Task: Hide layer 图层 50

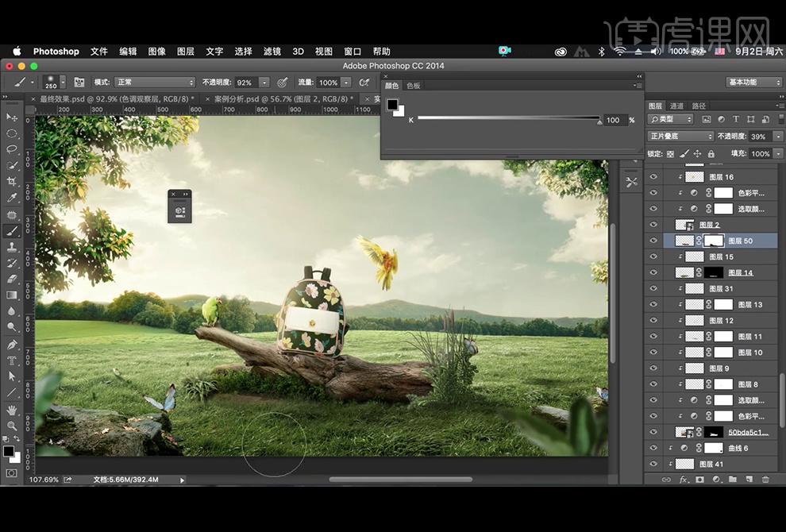Action: pos(653,241)
